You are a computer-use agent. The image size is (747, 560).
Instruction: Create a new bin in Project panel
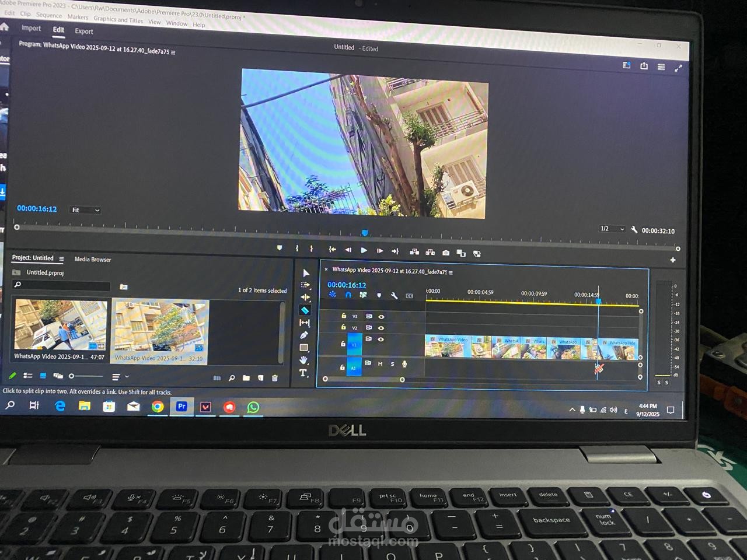246,378
